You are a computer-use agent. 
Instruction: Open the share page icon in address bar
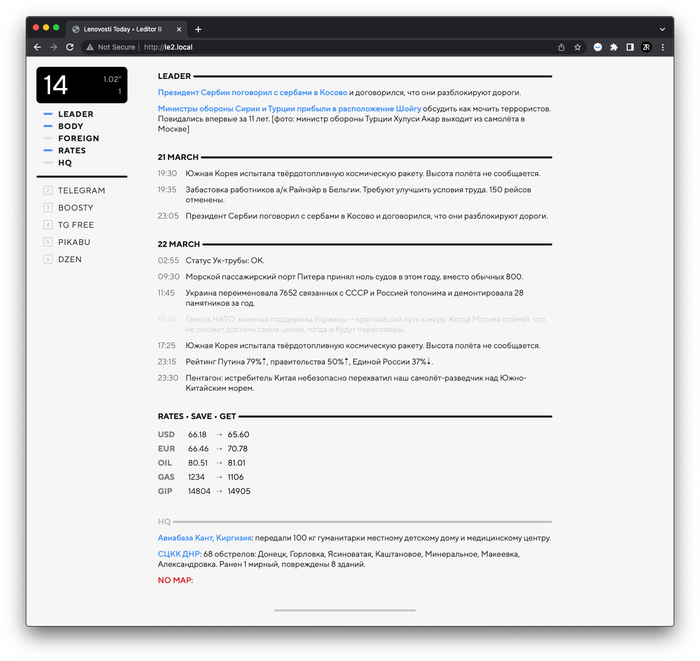pos(561,47)
